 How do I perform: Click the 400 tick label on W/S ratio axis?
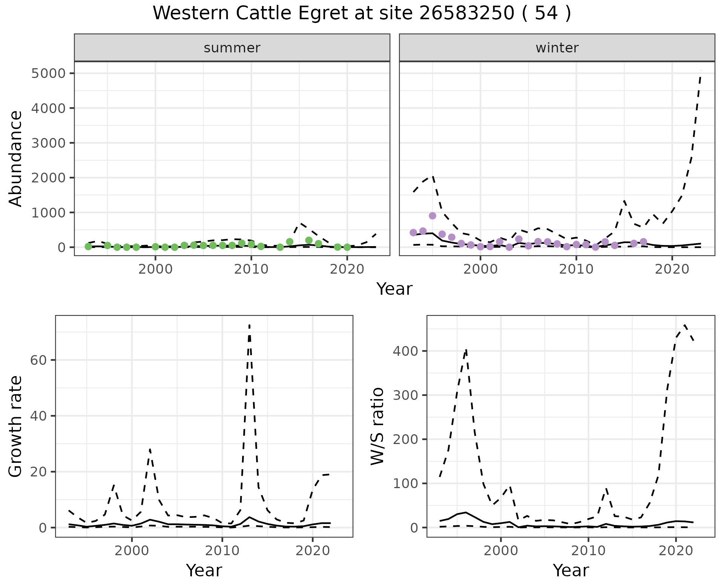[x=405, y=351]
